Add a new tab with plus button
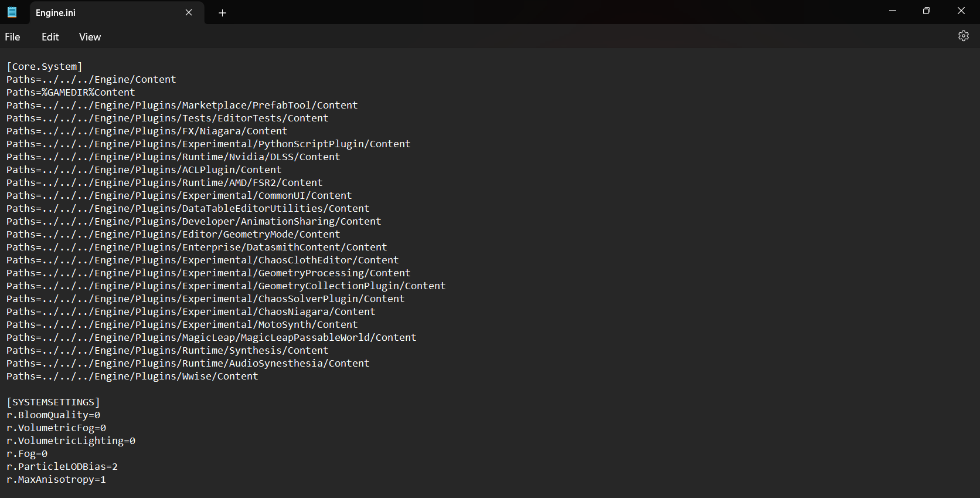This screenshot has height=498, width=980. coord(222,13)
